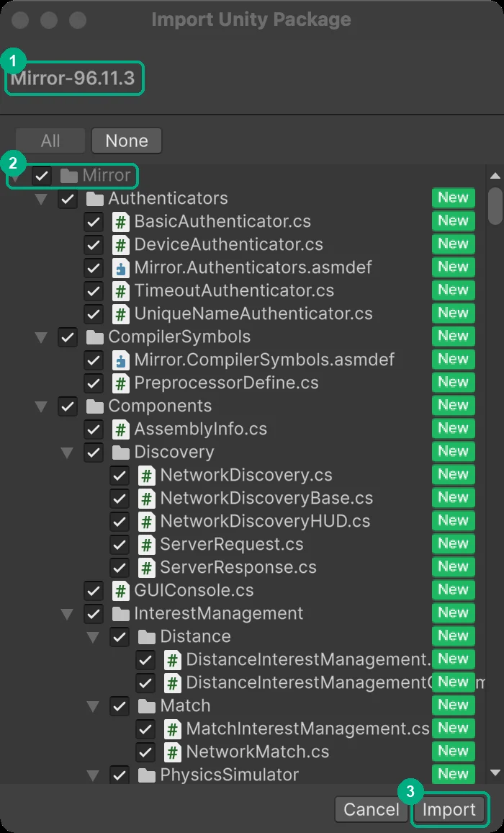Image resolution: width=504 pixels, height=833 pixels.
Task: Select the Mirror.Authenticators.asmdef file name
Action: coord(253,267)
